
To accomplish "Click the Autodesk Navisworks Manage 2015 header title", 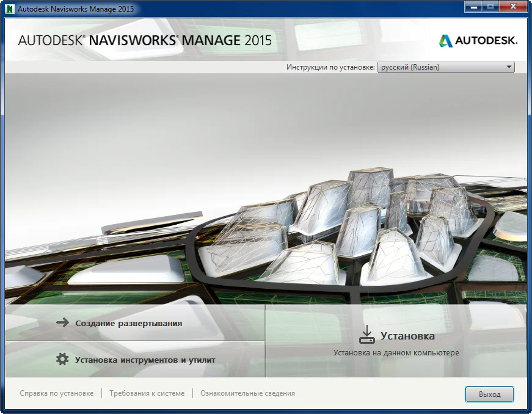I will (145, 41).
